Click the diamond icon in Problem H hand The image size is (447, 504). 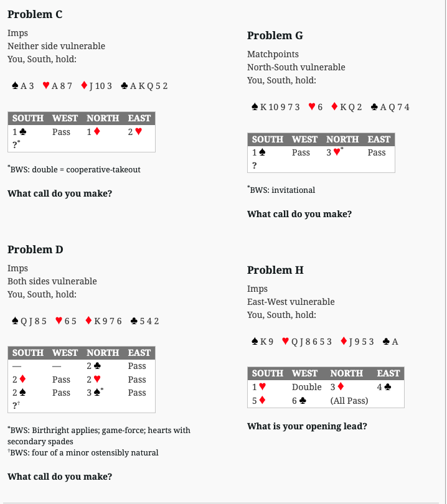click(344, 341)
